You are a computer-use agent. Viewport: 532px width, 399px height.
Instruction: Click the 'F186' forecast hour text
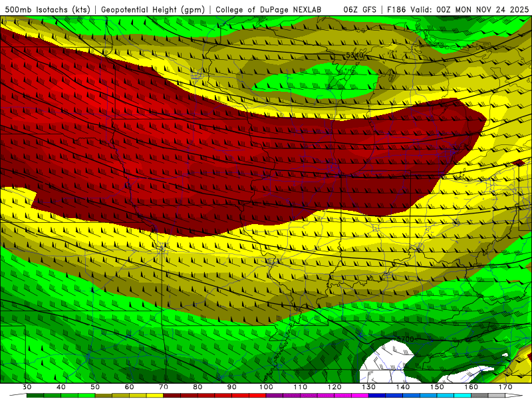point(396,10)
